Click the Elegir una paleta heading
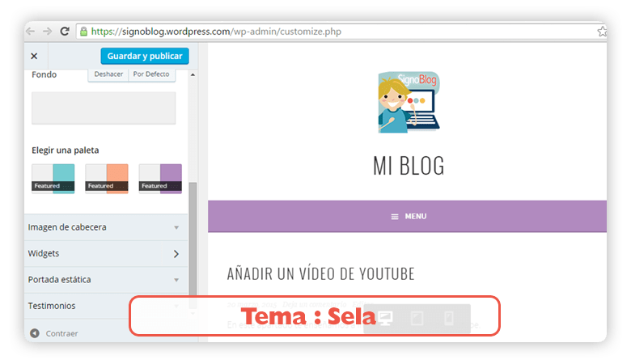 pos(66,150)
